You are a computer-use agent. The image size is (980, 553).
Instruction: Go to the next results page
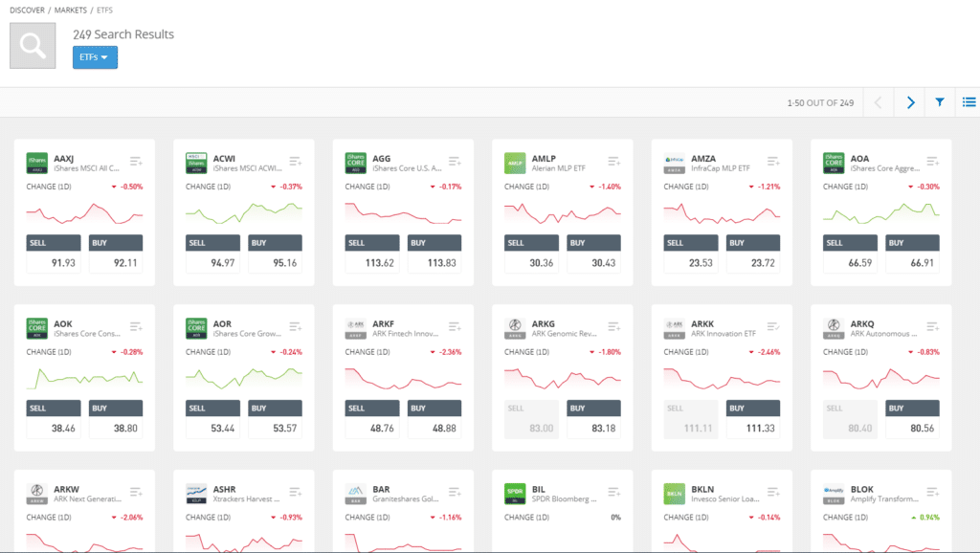pyautogui.click(x=909, y=101)
